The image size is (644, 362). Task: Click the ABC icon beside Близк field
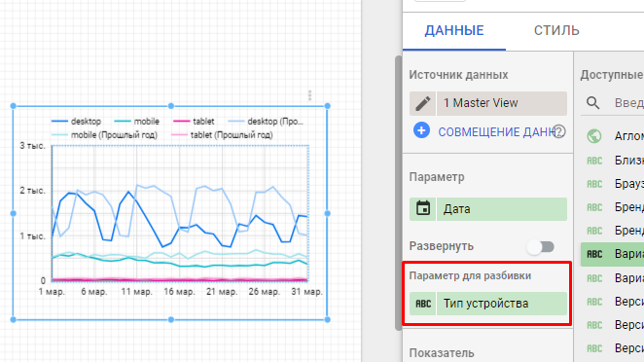(x=594, y=161)
